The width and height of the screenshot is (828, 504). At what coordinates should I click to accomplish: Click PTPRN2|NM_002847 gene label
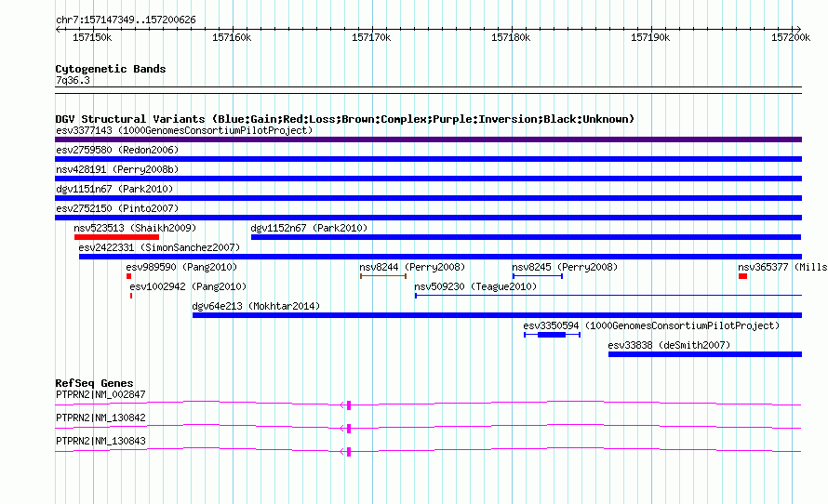100,395
